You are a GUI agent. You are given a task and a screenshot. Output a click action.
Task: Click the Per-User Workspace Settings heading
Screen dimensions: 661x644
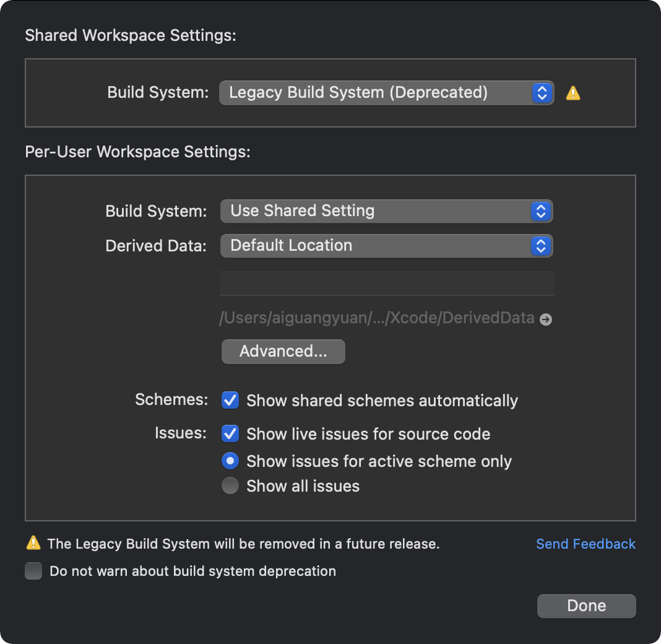click(137, 152)
